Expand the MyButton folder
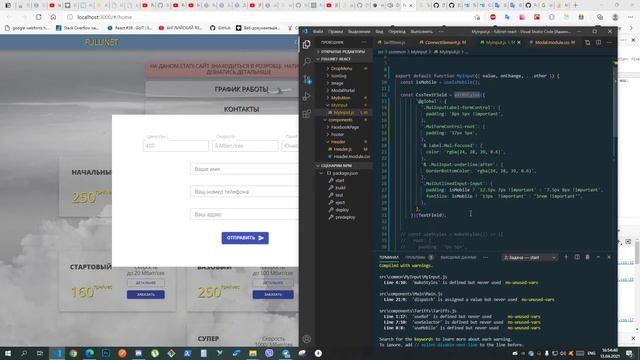This screenshot has height=360, width=640. (341, 98)
